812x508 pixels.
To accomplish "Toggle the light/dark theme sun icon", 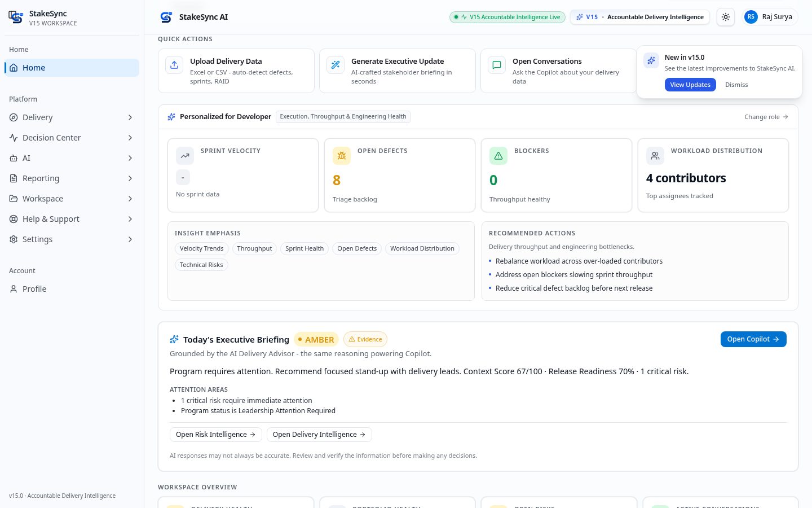I will [x=726, y=17].
